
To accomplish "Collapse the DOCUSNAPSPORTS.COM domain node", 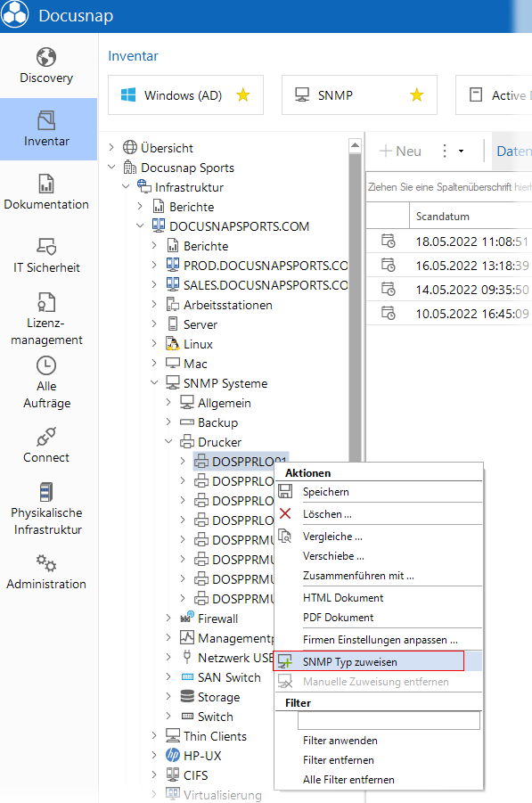I will 140,225.
